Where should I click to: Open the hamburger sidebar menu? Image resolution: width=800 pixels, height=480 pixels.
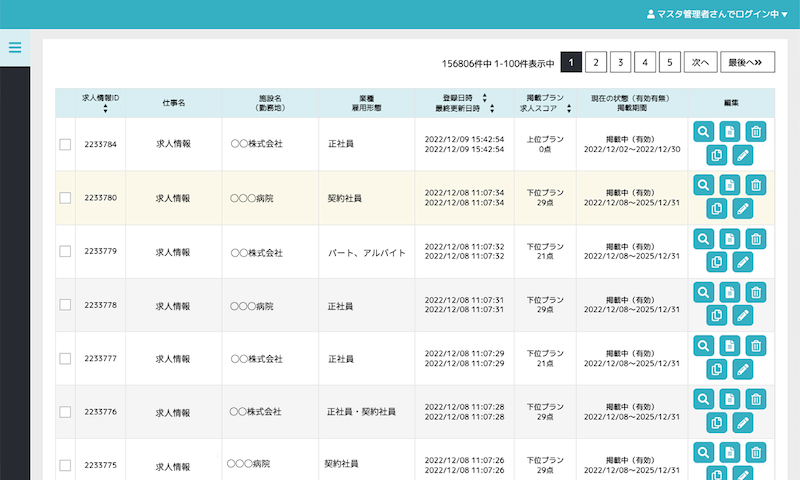[x=14, y=48]
